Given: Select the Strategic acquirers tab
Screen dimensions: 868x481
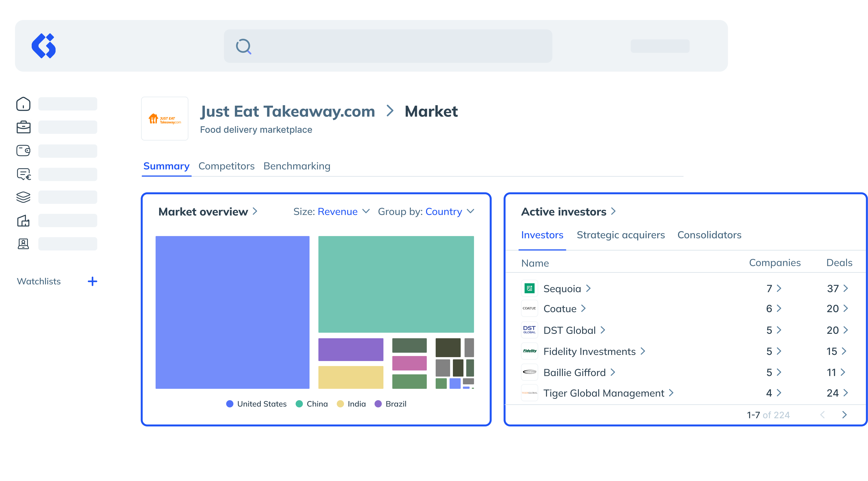Looking at the screenshot, I should [x=621, y=235].
